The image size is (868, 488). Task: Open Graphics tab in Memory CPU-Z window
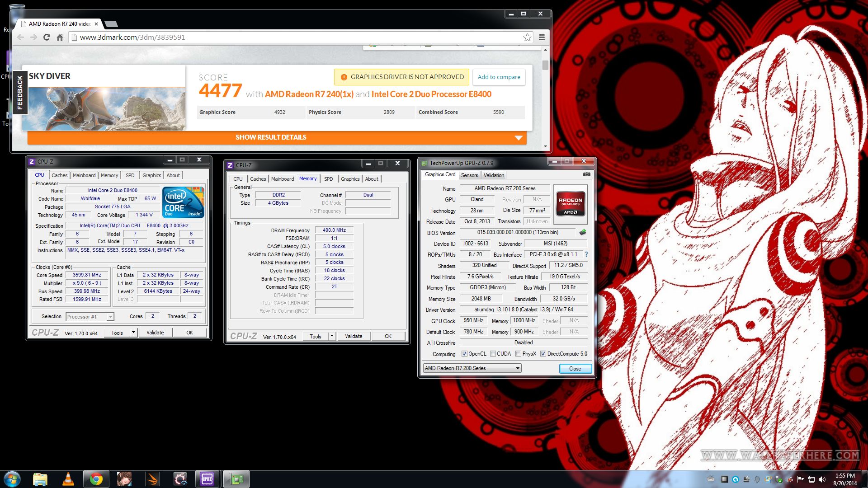click(x=350, y=179)
